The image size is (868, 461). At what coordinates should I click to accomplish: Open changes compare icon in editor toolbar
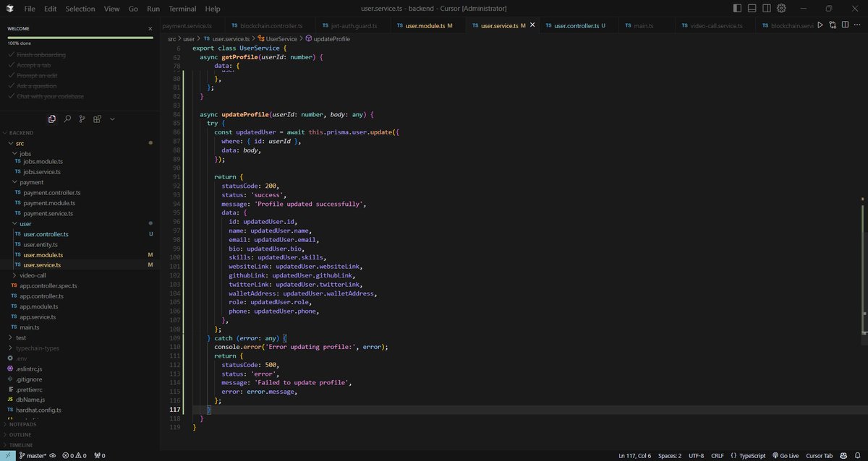coord(833,25)
